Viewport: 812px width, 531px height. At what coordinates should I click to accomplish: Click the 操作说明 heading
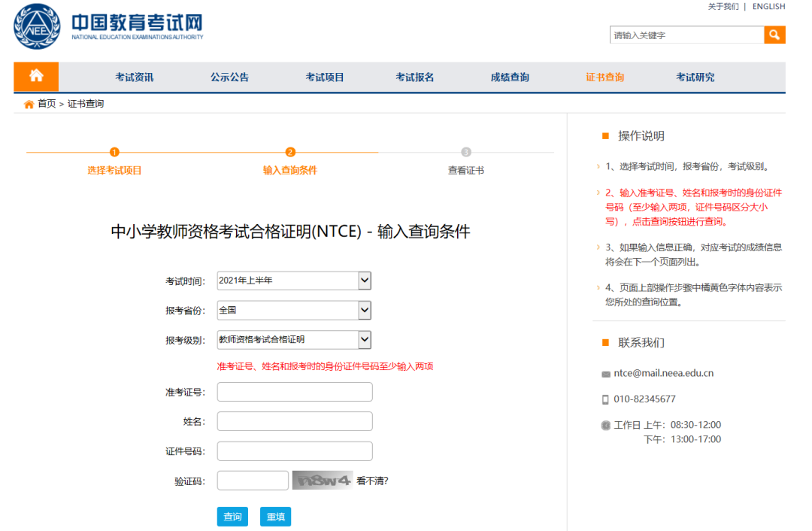[641, 135]
